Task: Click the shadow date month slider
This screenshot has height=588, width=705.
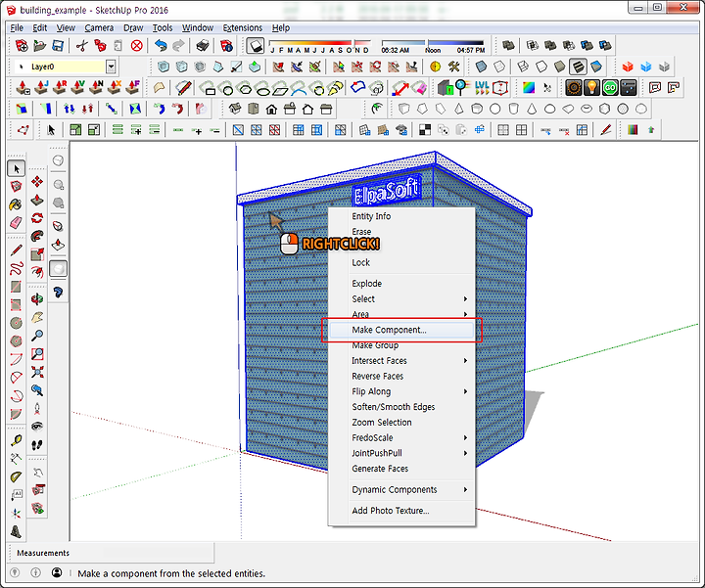Action: click(x=319, y=44)
